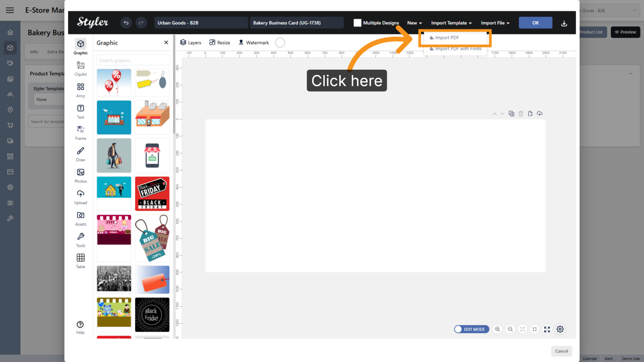Image resolution: width=644 pixels, height=362 pixels.
Task: Select the orange storefront building graphic
Action: (x=152, y=118)
